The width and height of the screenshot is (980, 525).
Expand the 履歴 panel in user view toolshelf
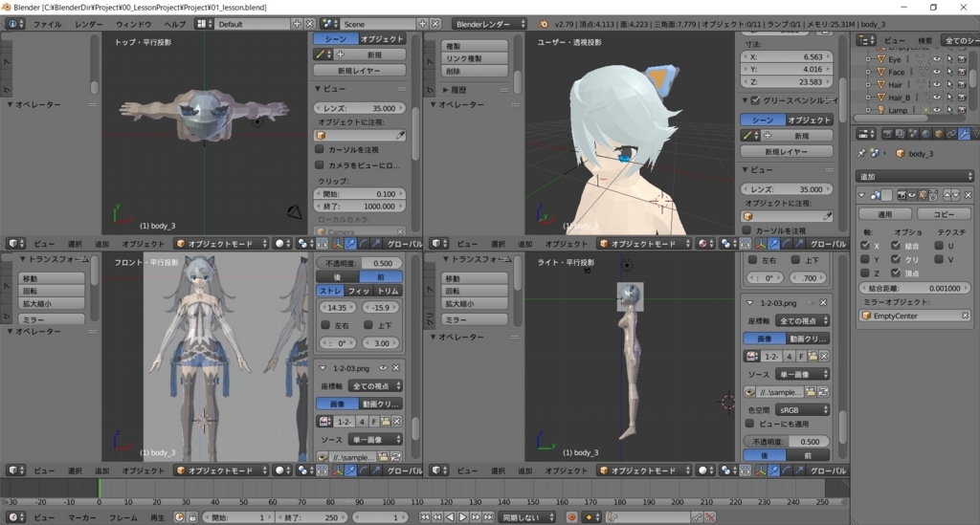click(446, 89)
